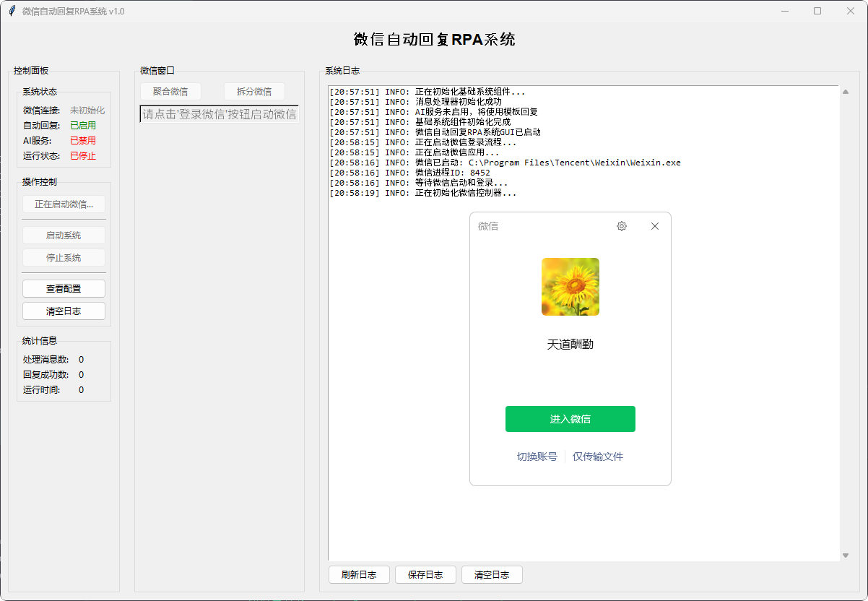Viewport: 868px width, 601px height.
Task: Click log line 正在初始化微信控制器...
Action: [423, 193]
